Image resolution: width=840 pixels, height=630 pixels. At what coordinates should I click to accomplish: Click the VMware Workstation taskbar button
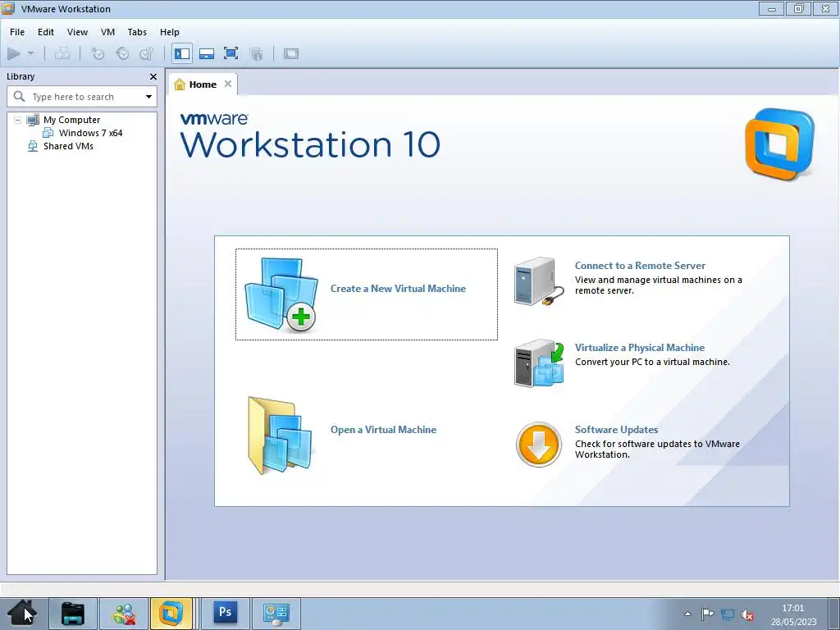[171, 614]
